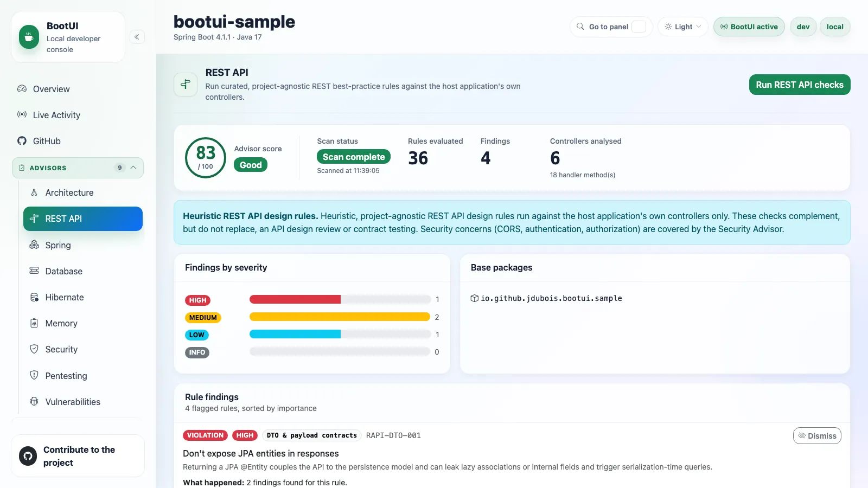Click the 83/100 advisor score circle
The height and width of the screenshot is (488, 868).
[x=206, y=158]
